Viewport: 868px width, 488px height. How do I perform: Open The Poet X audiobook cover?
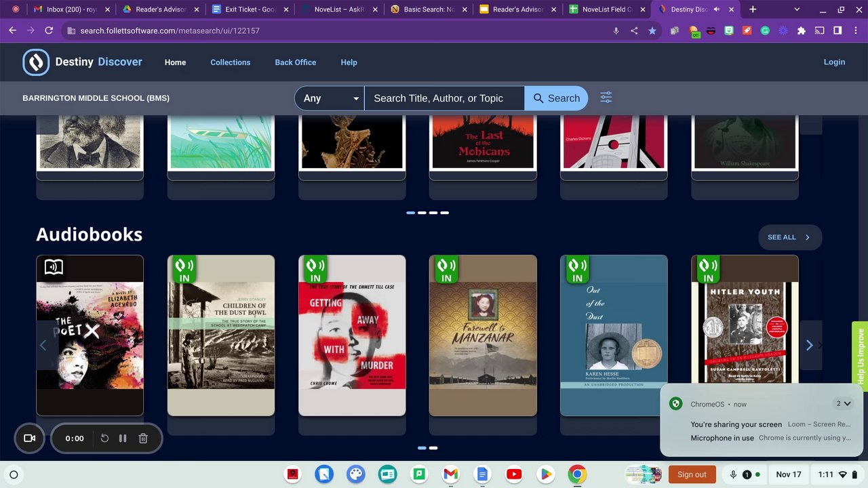click(90, 335)
